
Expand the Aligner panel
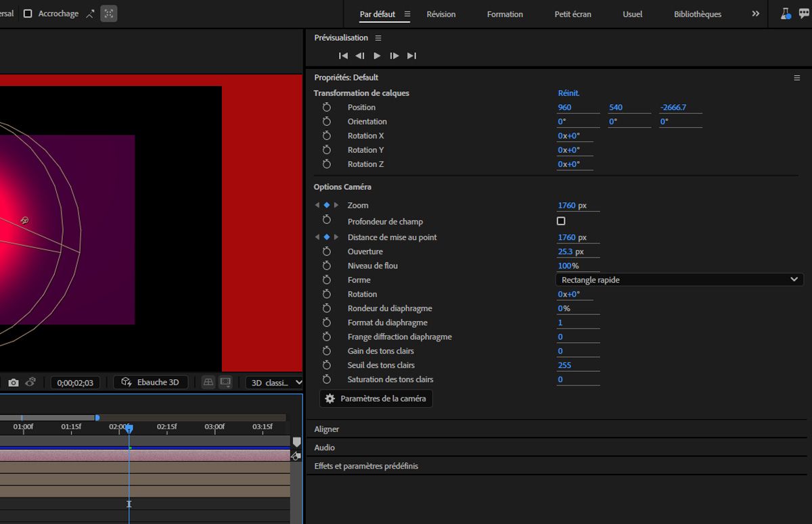point(327,429)
